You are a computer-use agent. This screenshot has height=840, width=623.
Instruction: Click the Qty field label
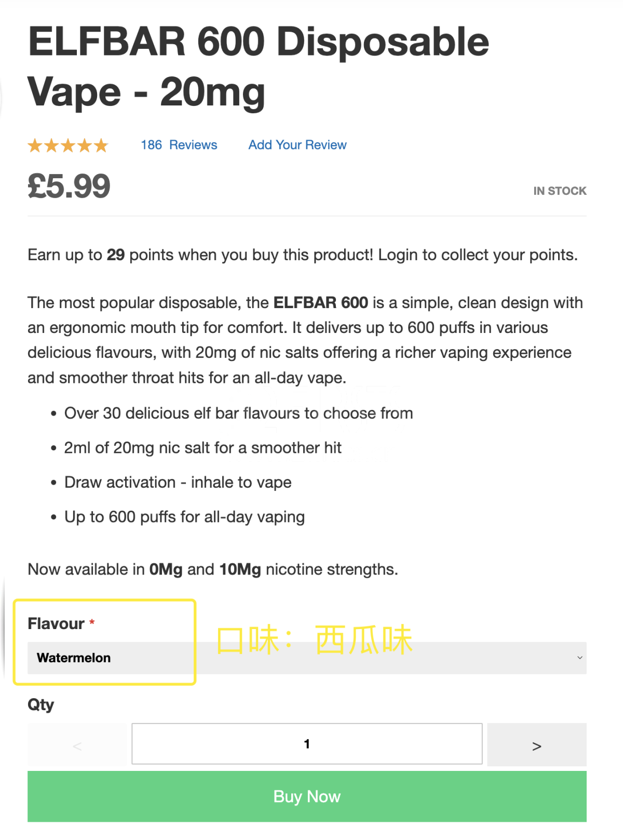click(40, 705)
